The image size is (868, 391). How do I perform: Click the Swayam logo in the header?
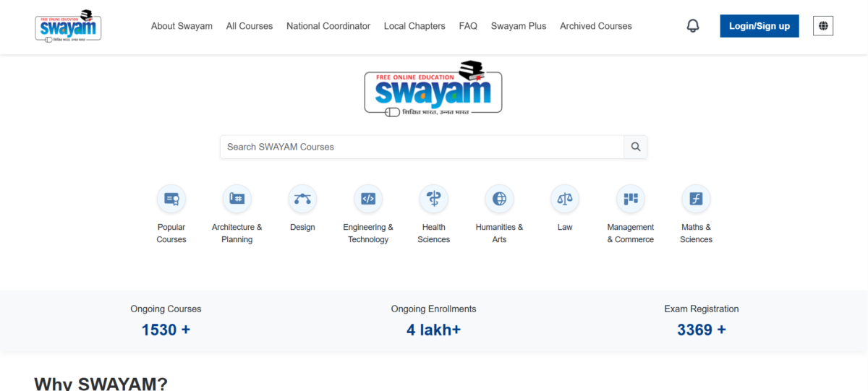click(68, 25)
